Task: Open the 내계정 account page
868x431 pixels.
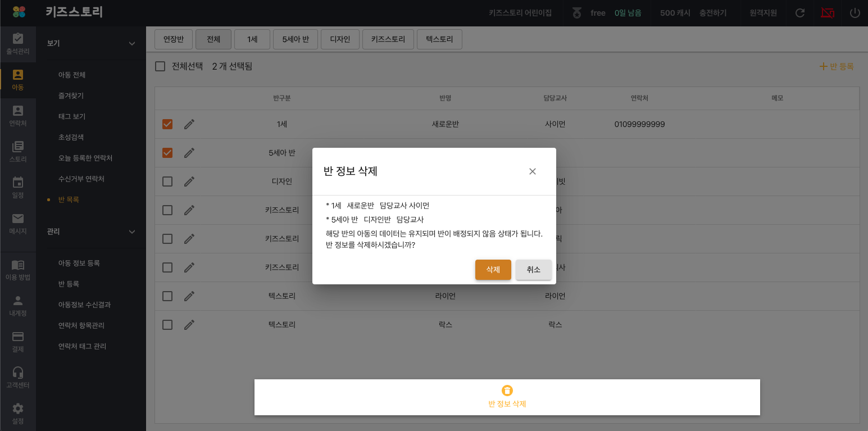Action: tap(18, 306)
